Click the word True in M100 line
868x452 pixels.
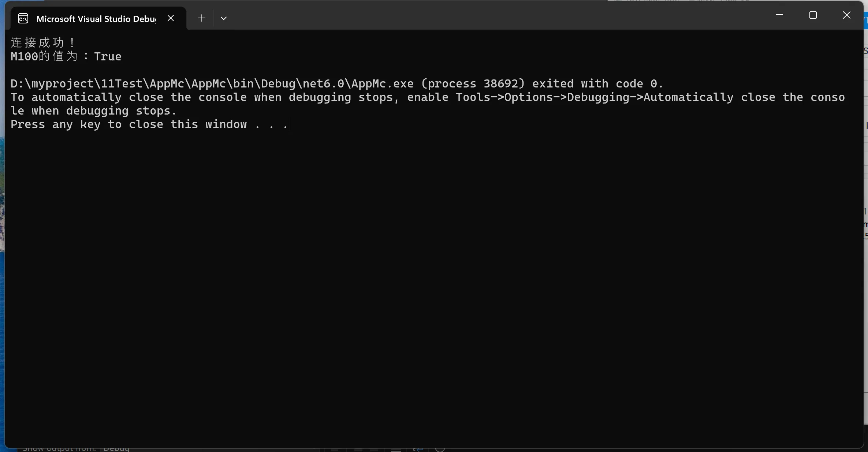point(108,56)
